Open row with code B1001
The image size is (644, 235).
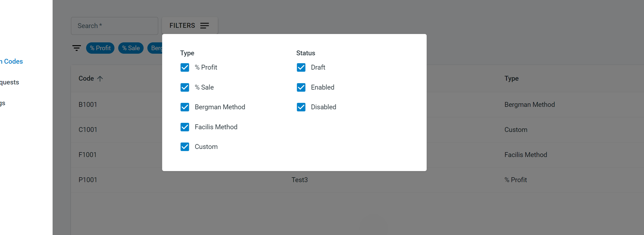[88, 105]
